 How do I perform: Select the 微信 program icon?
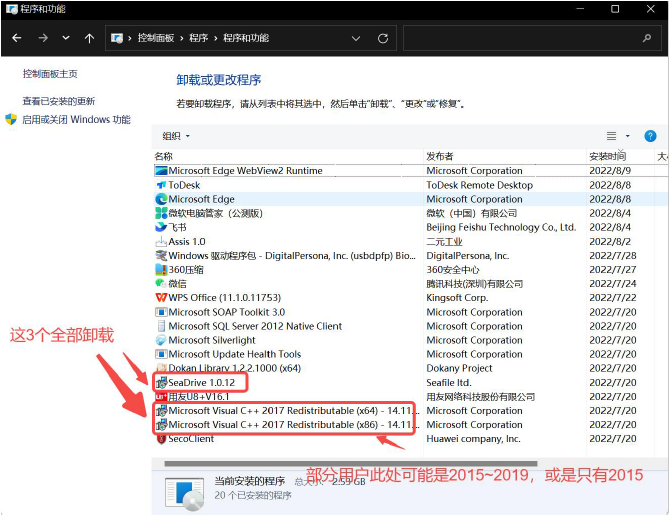[x=161, y=284]
